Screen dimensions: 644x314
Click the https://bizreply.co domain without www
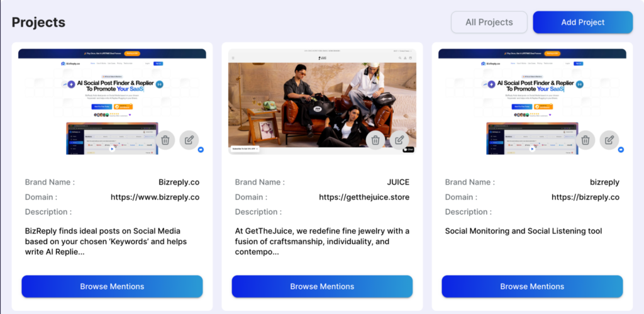pyautogui.click(x=585, y=197)
